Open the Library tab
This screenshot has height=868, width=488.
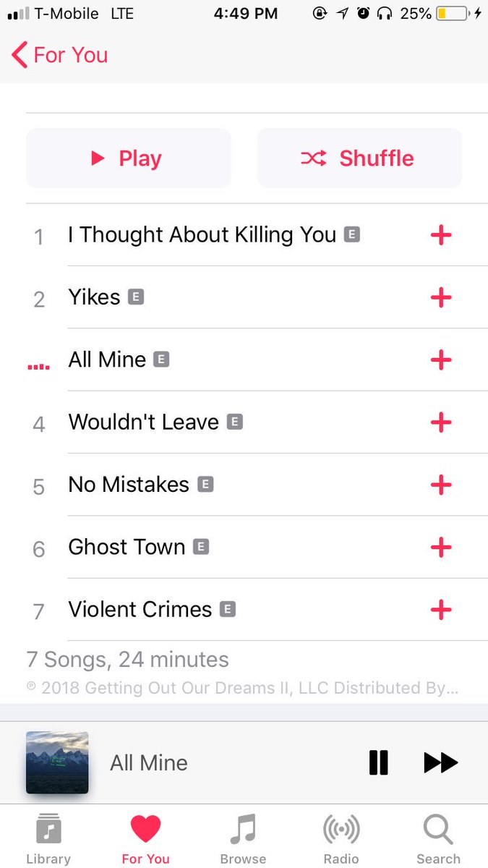coord(48,839)
